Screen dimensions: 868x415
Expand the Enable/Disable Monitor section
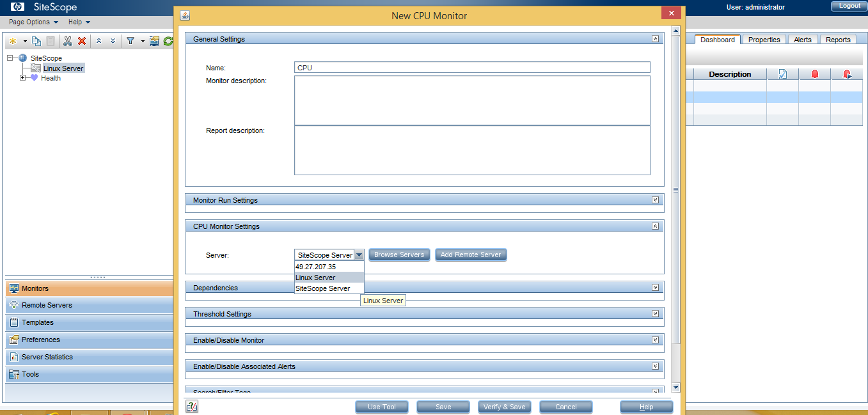click(655, 340)
